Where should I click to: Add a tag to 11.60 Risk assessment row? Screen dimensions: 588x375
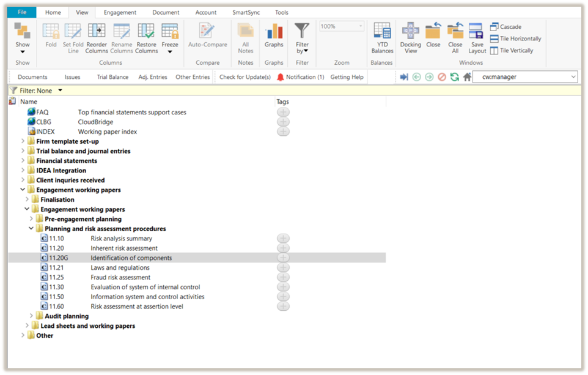pos(283,306)
